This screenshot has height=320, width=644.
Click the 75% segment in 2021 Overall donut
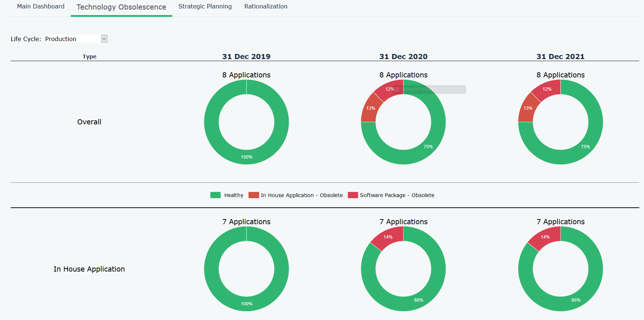[585, 146]
